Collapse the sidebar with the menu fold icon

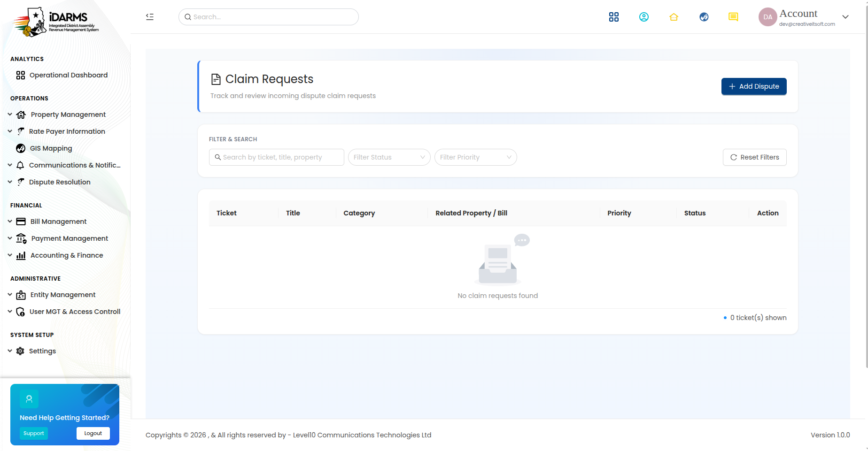pos(150,17)
